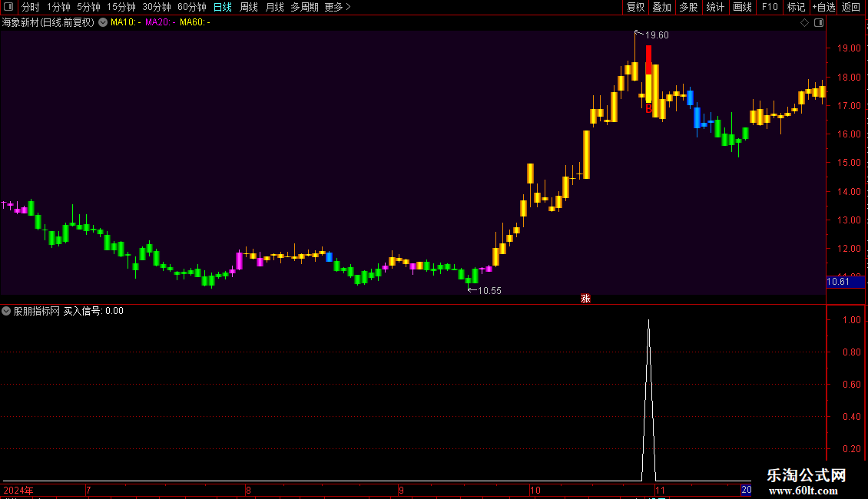Select the 1分钟 period tab
The image size is (868, 499).
pos(58,7)
